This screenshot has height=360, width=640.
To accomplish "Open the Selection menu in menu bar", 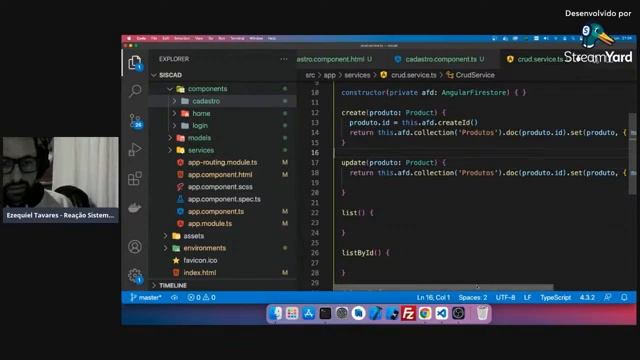I will (182, 38).
